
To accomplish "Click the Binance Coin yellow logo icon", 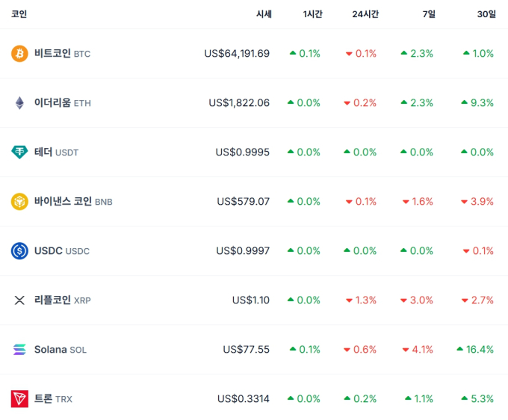I will pyautogui.click(x=19, y=202).
